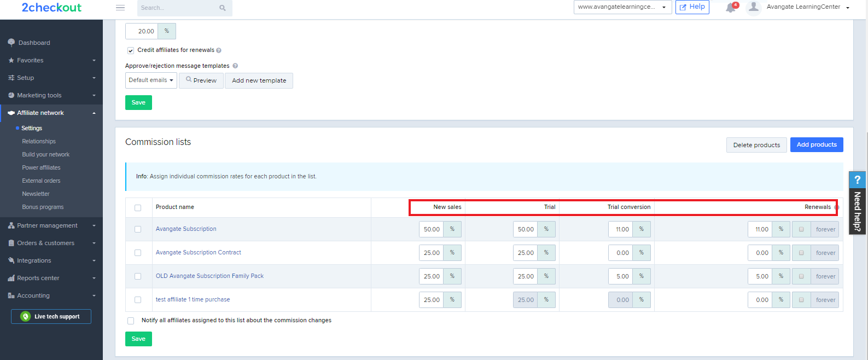
Task: Open Settings submenu item
Action: click(32, 128)
